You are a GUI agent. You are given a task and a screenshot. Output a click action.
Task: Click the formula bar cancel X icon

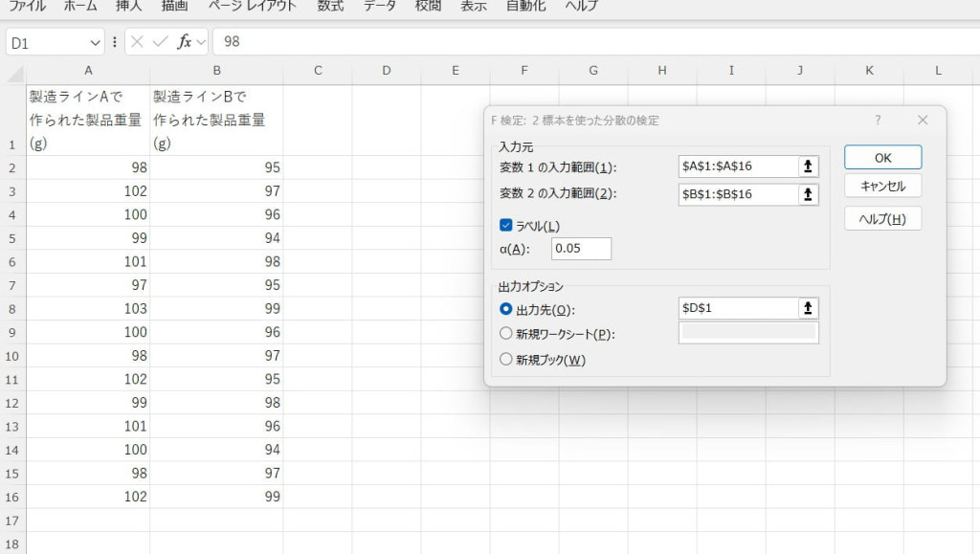(138, 42)
